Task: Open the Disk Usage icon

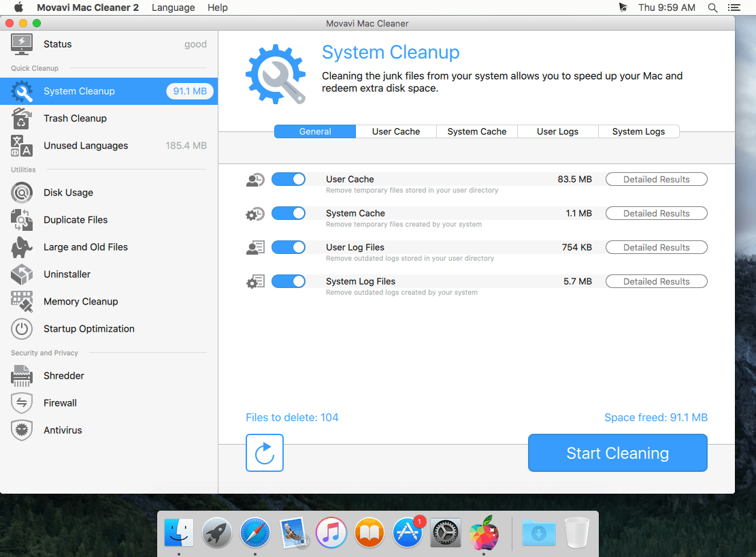Action: [22, 193]
